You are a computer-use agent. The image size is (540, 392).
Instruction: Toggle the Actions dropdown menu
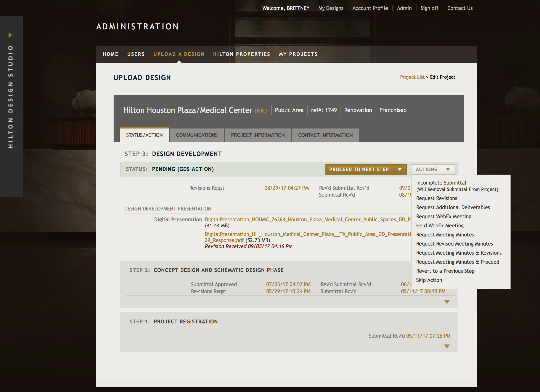(433, 169)
